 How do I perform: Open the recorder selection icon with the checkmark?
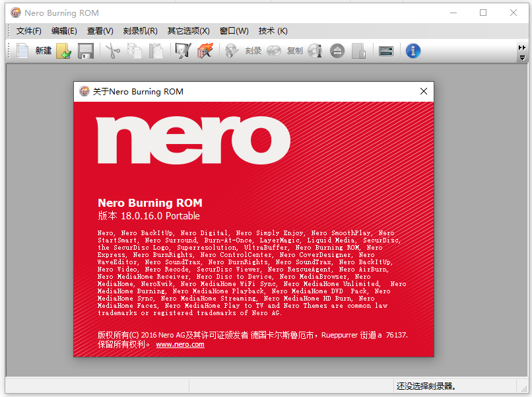183,51
